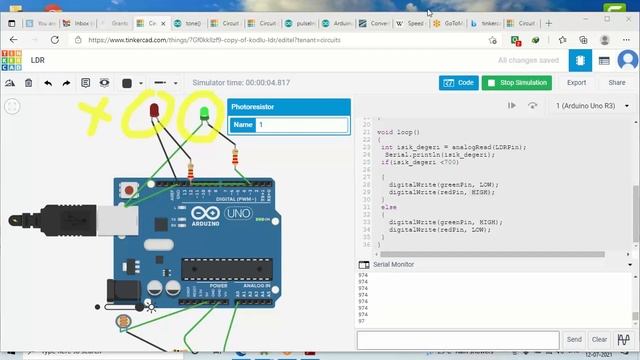640x360 pixels.
Task: Click the debugger step-over icon
Action: [532, 106]
